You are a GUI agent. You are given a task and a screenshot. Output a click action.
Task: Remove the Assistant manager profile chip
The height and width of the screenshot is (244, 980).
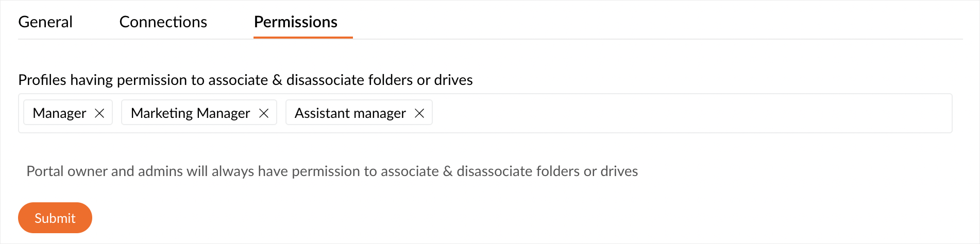point(419,113)
